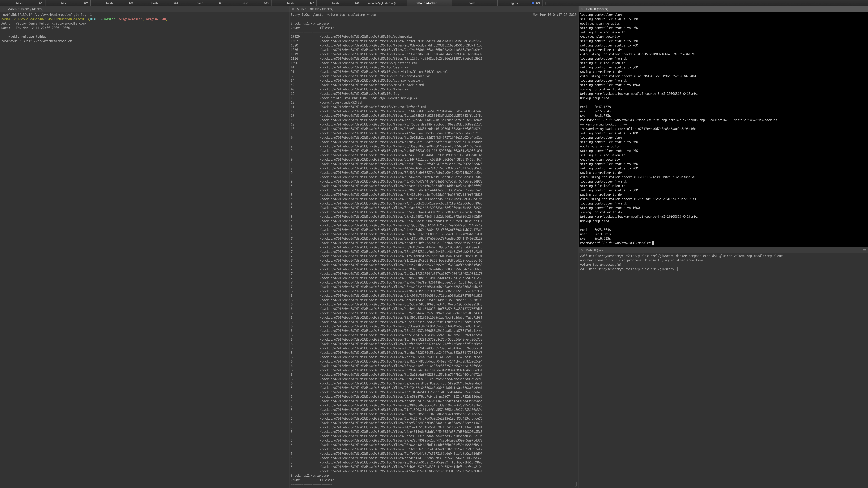The height and width of the screenshot is (488, 868).
Task: Click the moodle_backup.xml row with count 57
Action: [358, 85]
